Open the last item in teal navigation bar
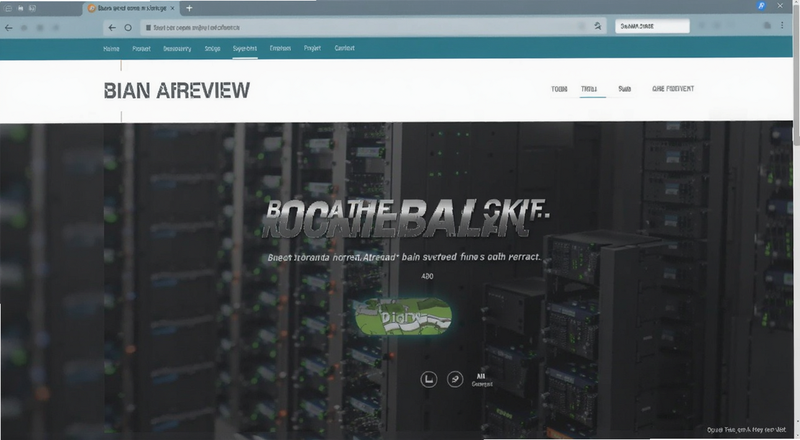Viewport: 800px width, 440px height. pos(344,48)
